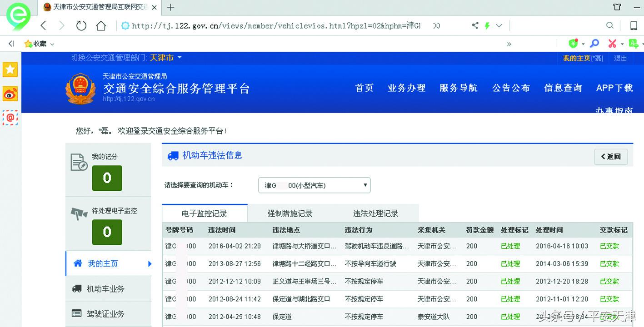The height and width of the screenshot is (327, 644).
Task: Click the star favorites icon in sidebar
Action: click(10, 69)
